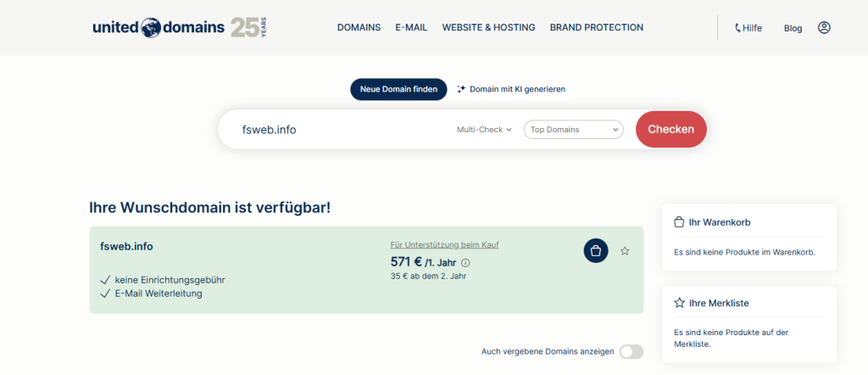This screenshot has height=375, width=868.
Task: Click the 35 € ab dem 2. Jahr text
Action: (428, 276)
